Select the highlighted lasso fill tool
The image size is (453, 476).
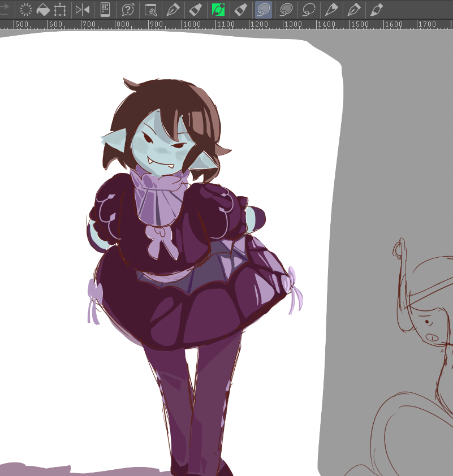(x=263, y=10)
